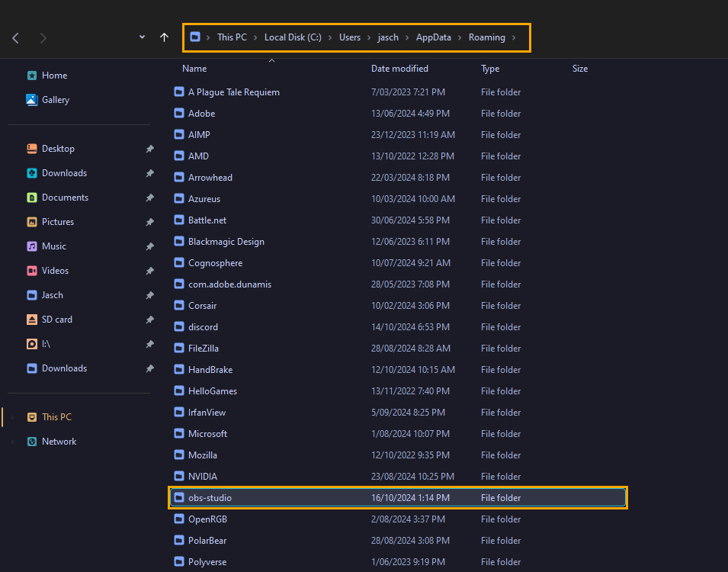Screen dimensions: 728x572
Task: Navigate to This PC in breadcrumb
Action: coord(232,37)
